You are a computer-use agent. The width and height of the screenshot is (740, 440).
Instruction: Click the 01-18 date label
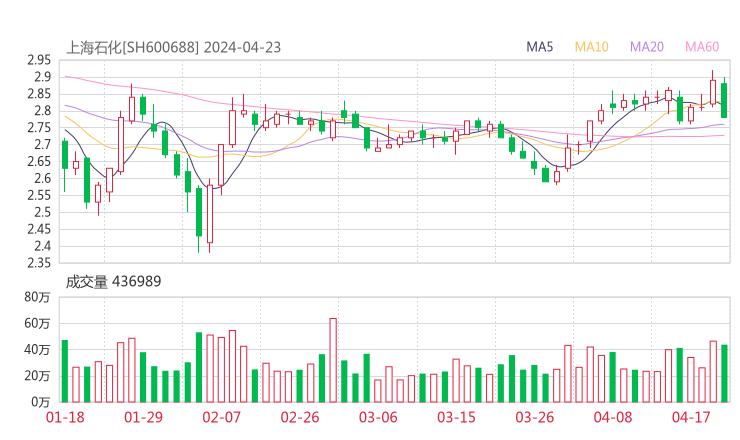tap(65, 417)
